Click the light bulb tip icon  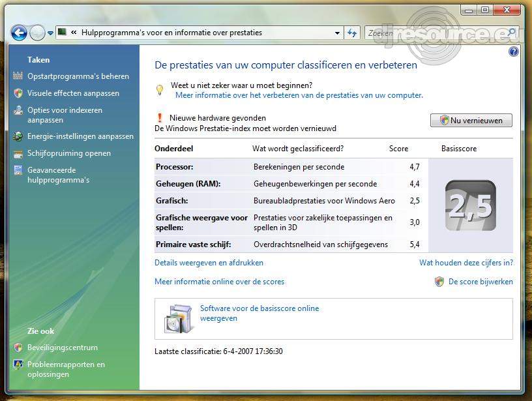coord(160,90)
